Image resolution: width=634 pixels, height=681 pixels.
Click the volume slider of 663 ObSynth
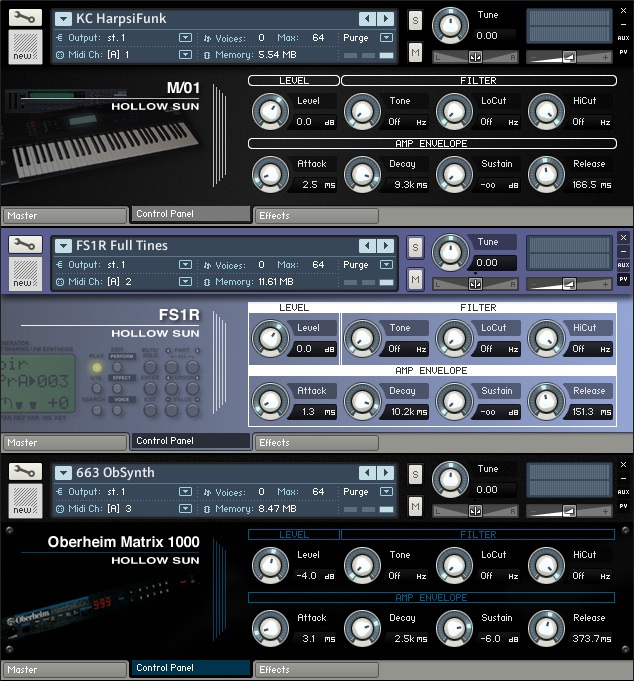569,511
